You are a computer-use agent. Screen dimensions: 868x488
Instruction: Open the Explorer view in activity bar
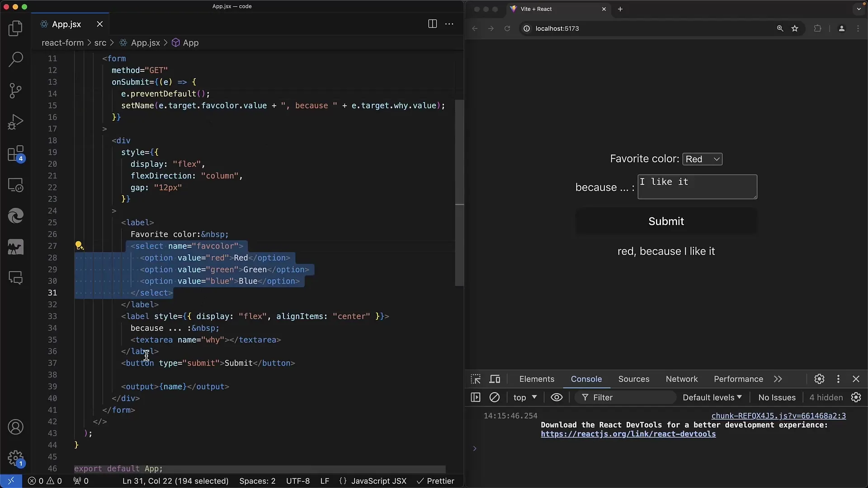pos(15,28)
